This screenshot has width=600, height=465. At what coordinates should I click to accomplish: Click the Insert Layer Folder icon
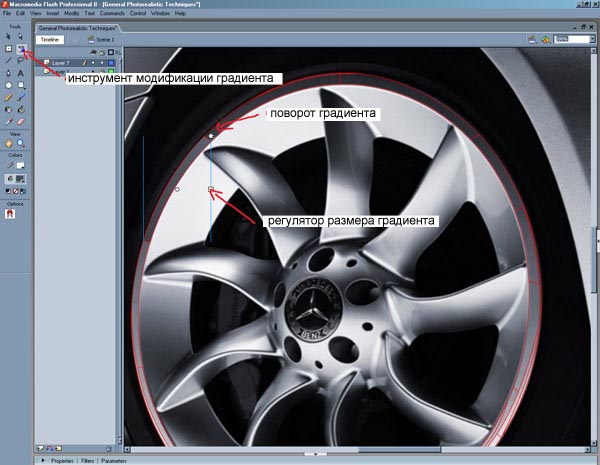[58, 448]
